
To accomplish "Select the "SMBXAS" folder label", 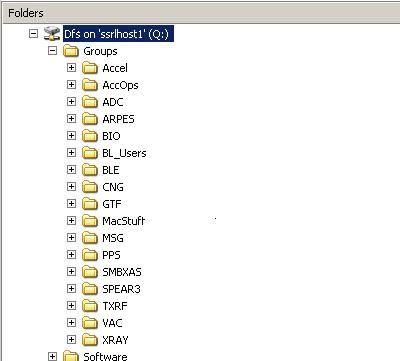I will pos(122,272).
